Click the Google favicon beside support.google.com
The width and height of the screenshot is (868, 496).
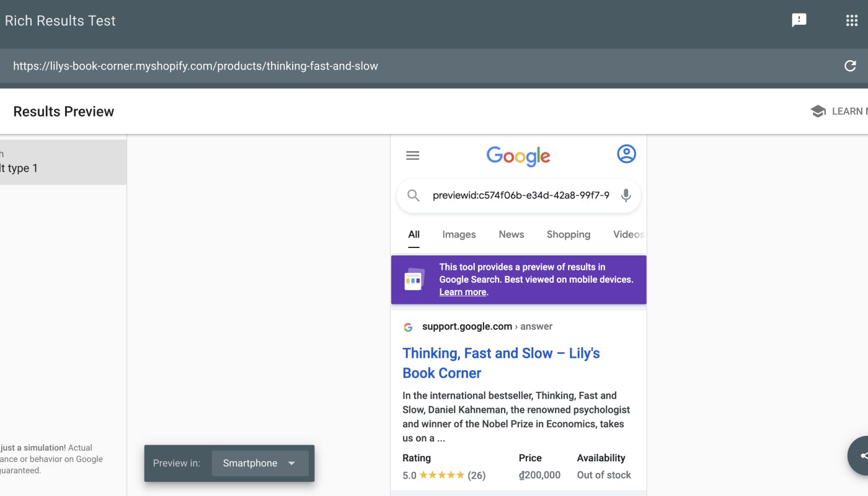[408, 327]
